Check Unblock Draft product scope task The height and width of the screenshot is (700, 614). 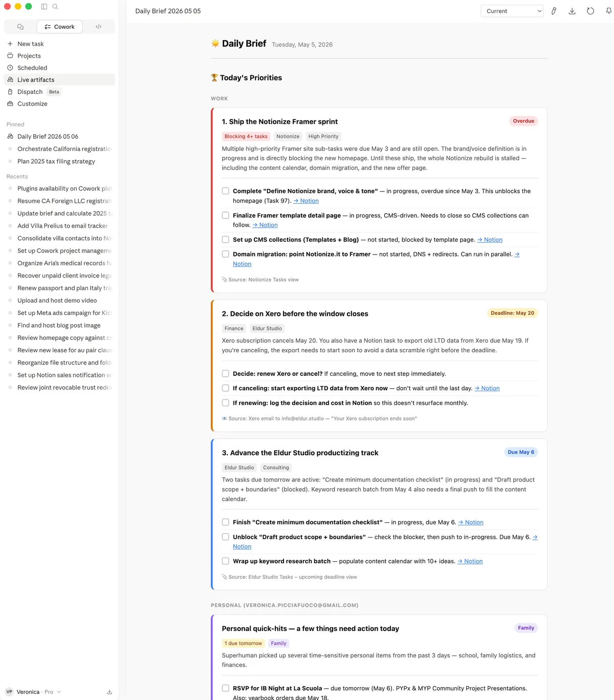point(226,537)
